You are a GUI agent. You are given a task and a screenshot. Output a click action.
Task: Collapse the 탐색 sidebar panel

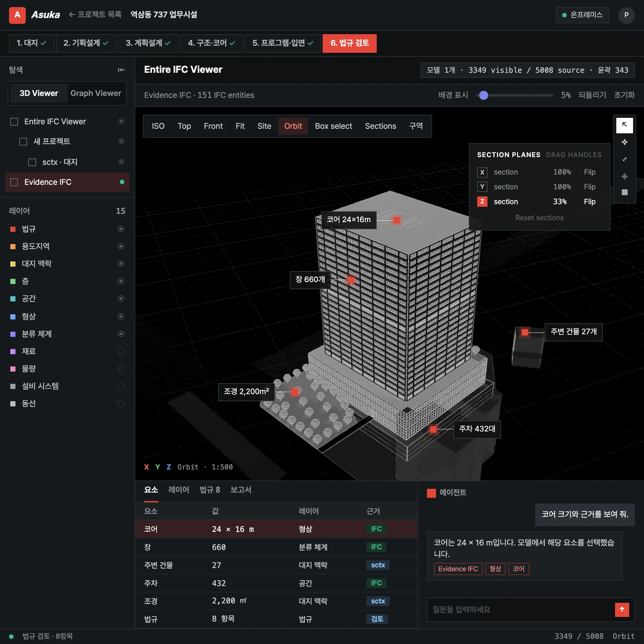click(x=121, y=70)
